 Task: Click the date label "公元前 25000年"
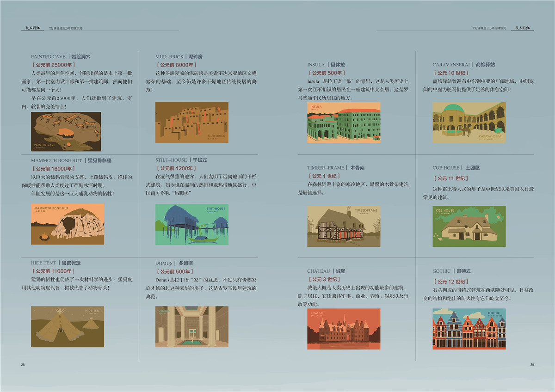click(x=54, y=65)
